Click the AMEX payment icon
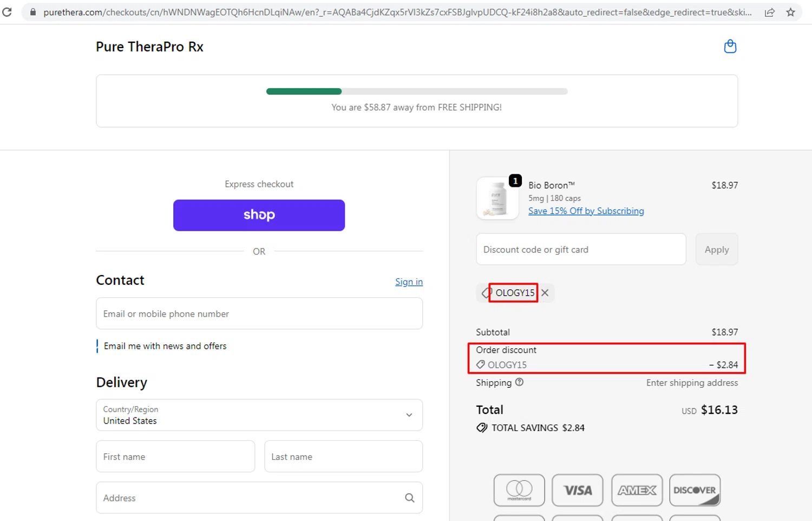 637,490
